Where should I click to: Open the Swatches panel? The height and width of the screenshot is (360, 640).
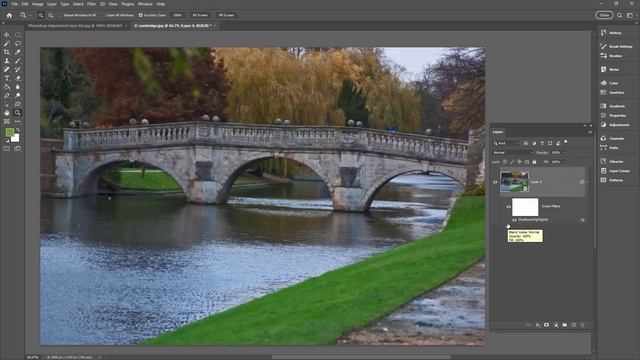(x=612, y=93)
